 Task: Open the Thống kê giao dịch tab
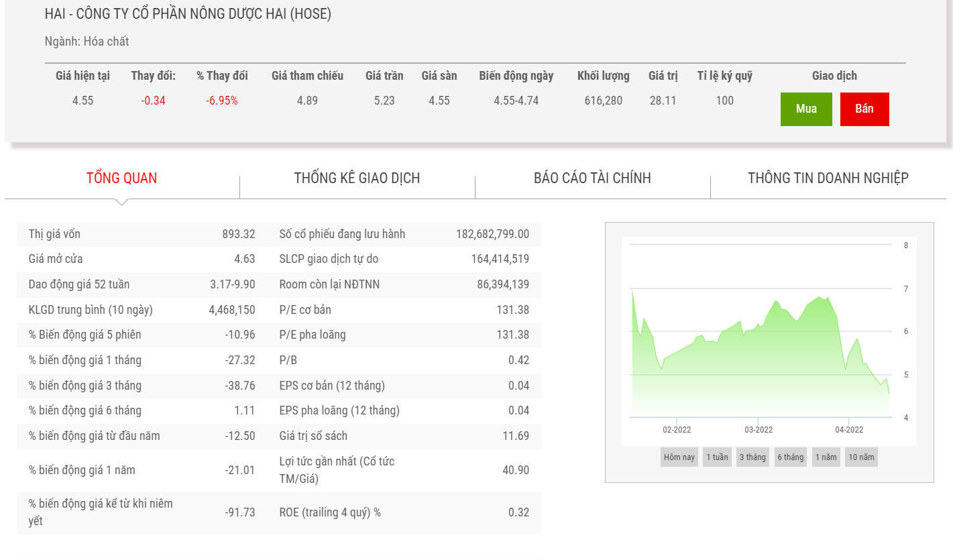point(357,178)
